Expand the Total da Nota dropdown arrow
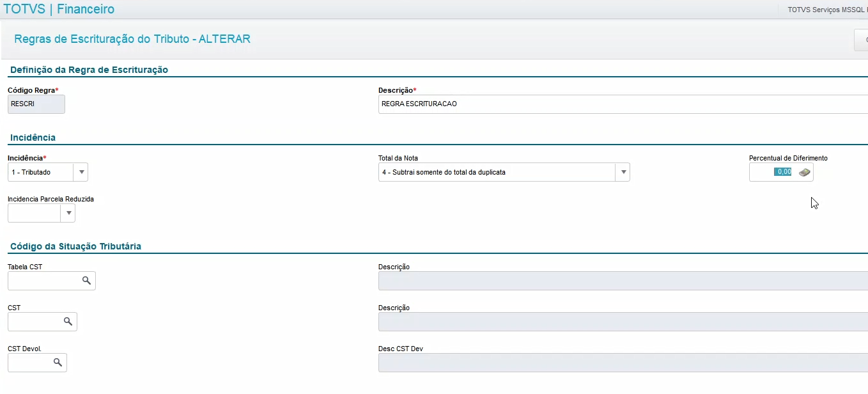868x394 pixels. pos(623,172)
